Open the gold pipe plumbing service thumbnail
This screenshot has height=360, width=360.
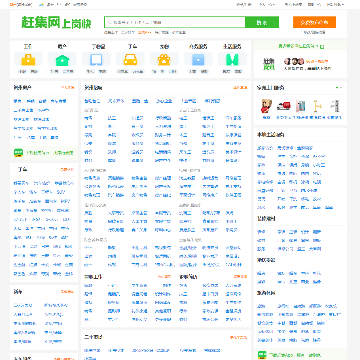click(x=318, y=106)
